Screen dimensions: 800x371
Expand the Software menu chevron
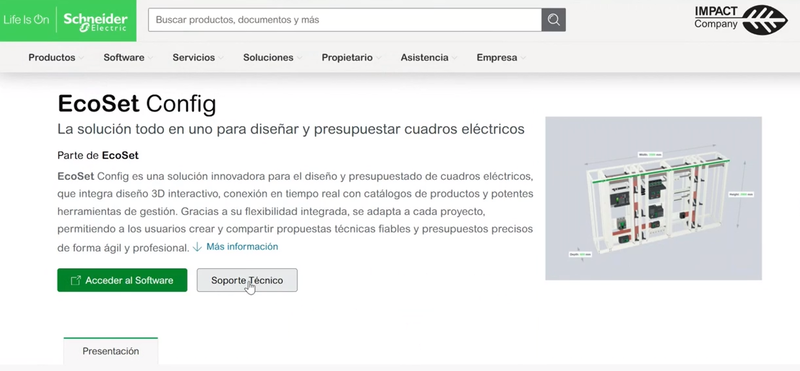click(x=151, y=58)
